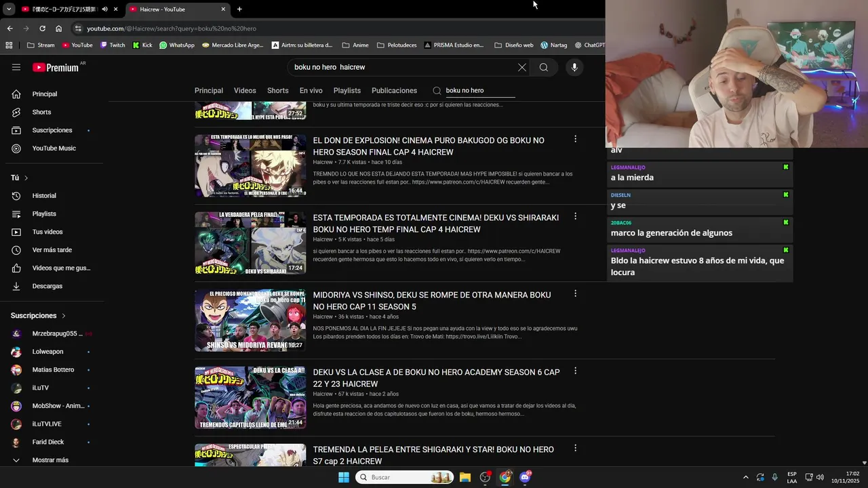Open options menu for DEKU VS SHIRARAKI video
This screenshot has width=868, height=488.
(x=575, y=216)
